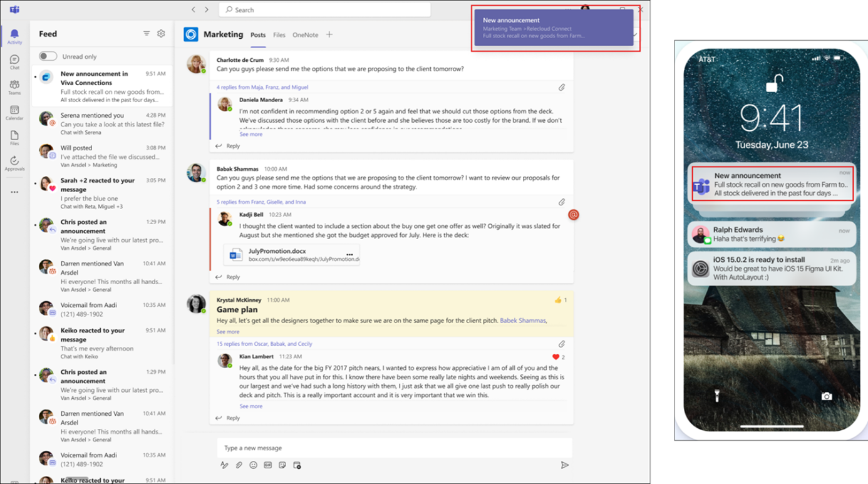Screen dimensions: 868x484
Task: Expand 15 replies from Oscar, Babak, Cecily
Action: (x=264, y=344)
